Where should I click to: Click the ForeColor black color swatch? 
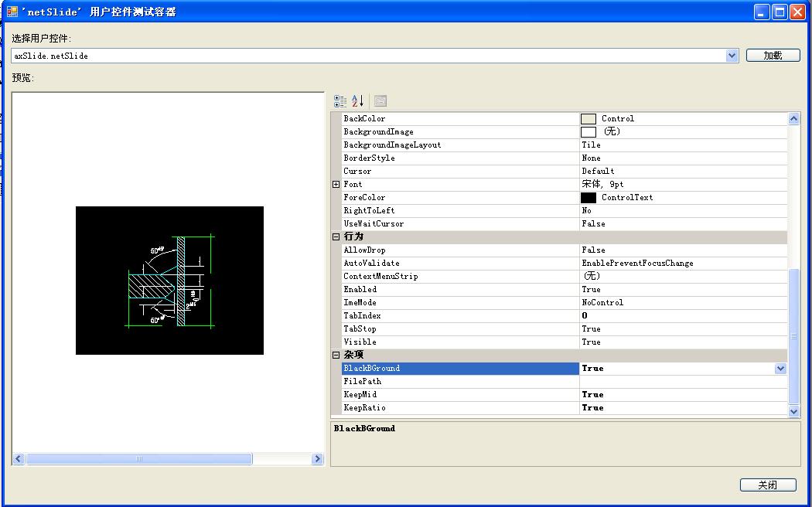[x=589, y=198]
